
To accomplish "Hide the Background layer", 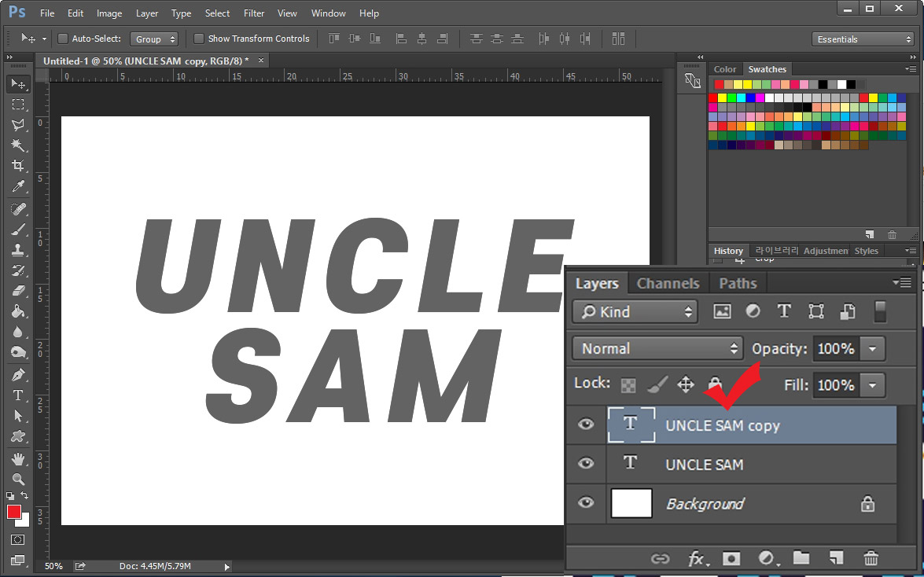I will (586, 503).
